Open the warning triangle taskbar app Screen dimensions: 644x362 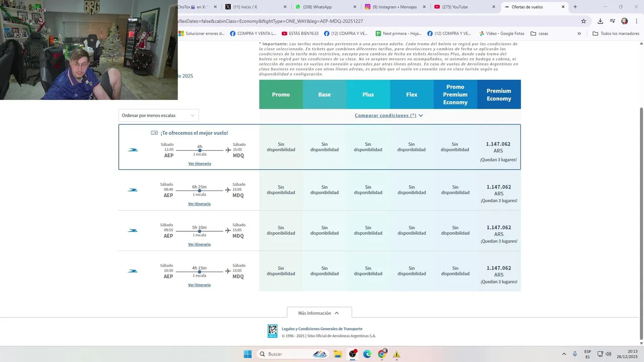(396, 354)
